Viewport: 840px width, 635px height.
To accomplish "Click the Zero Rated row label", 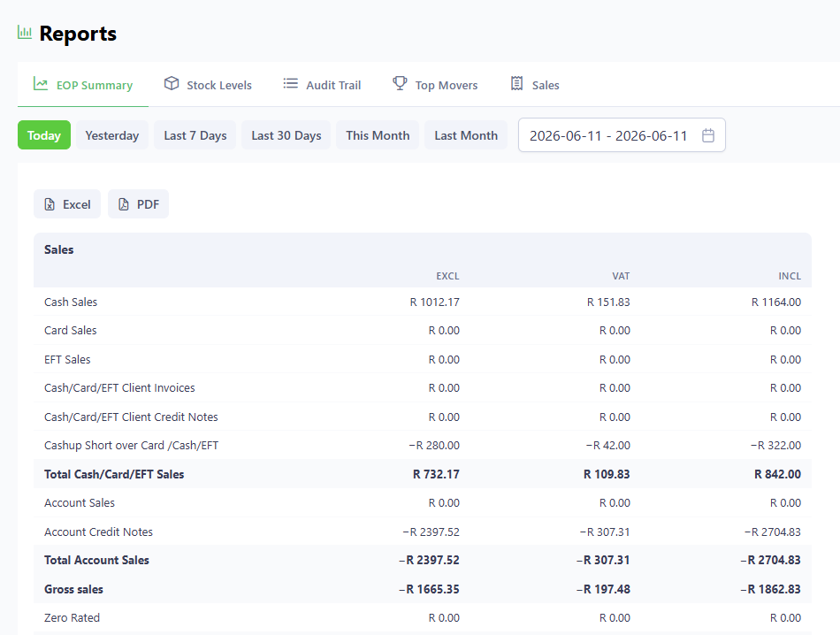I will [72, 617].
